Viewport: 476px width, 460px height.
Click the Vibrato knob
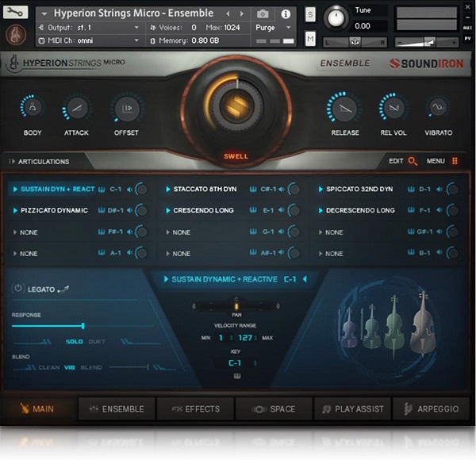click(x=438, y=107)
